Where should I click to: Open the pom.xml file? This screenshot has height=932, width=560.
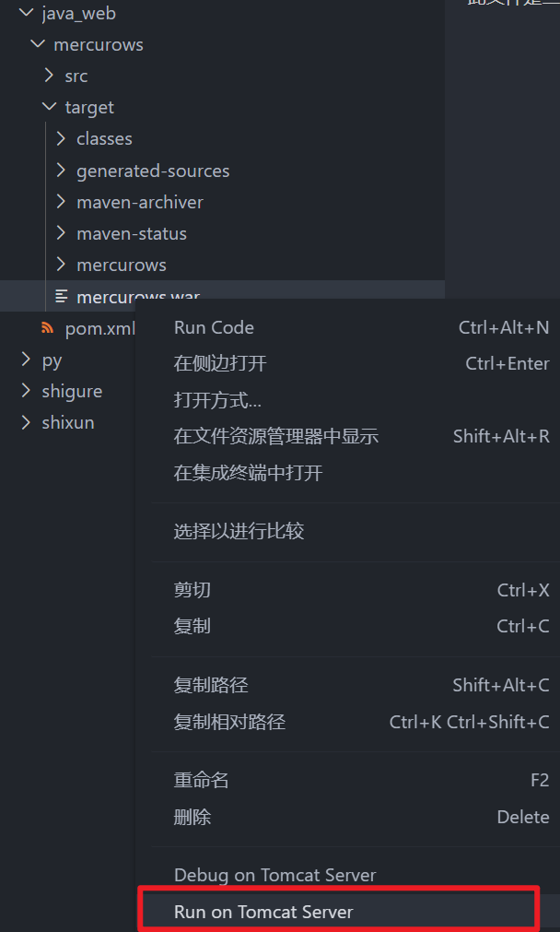coord(99,328)
